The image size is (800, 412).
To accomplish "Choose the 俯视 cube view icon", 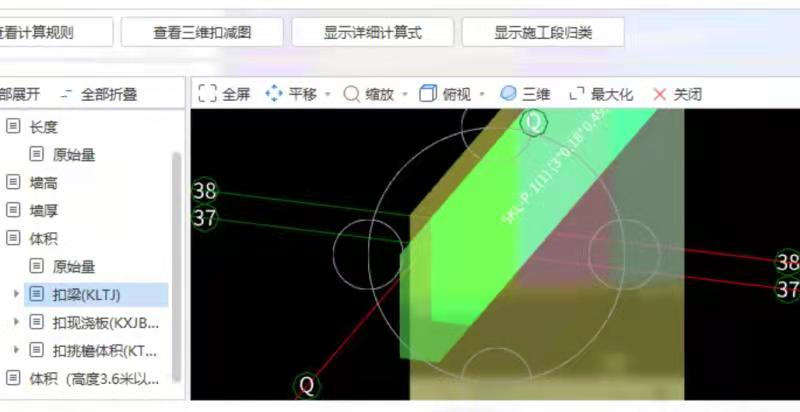I will click(x=428, y=94).
